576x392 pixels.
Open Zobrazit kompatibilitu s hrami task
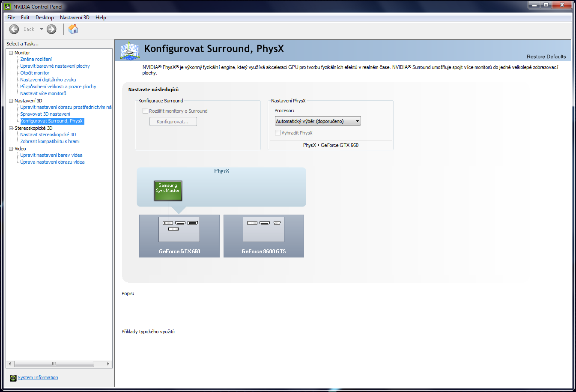click(x=50, y=141)
